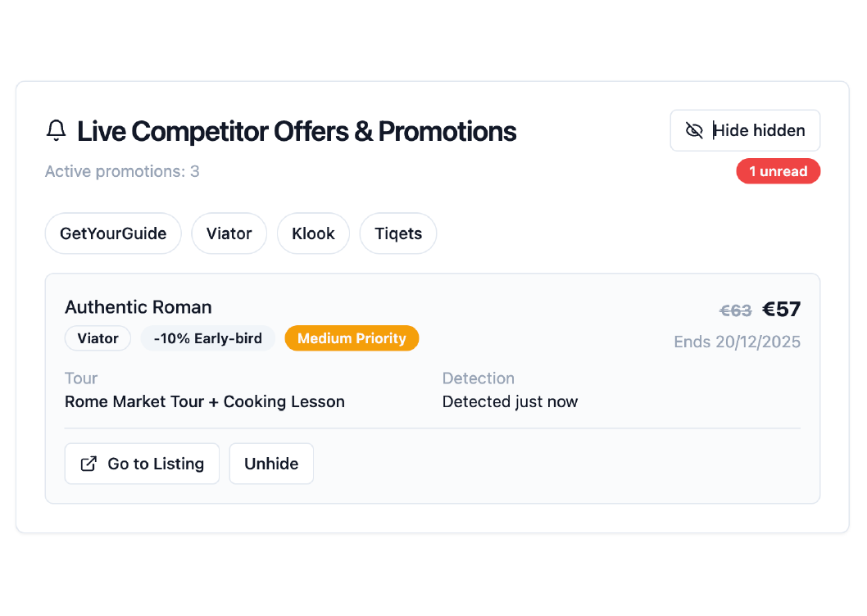Click the external link icon on Go to Listing

click(89, 464)
